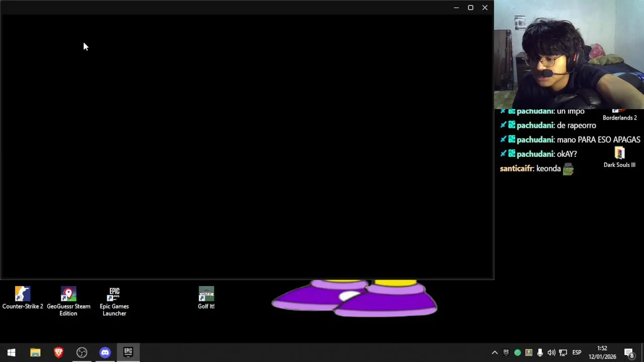This screenshot has width=644, height=362.
Task: Maximize the black Epic Games window
Action: tap(470, 8)
